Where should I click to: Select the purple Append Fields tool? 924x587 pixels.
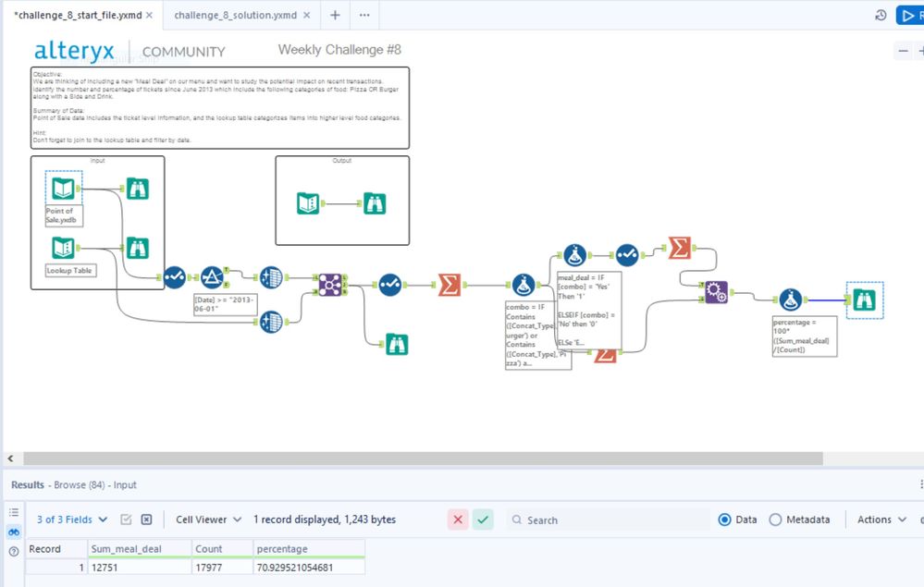tap(716, 291)
